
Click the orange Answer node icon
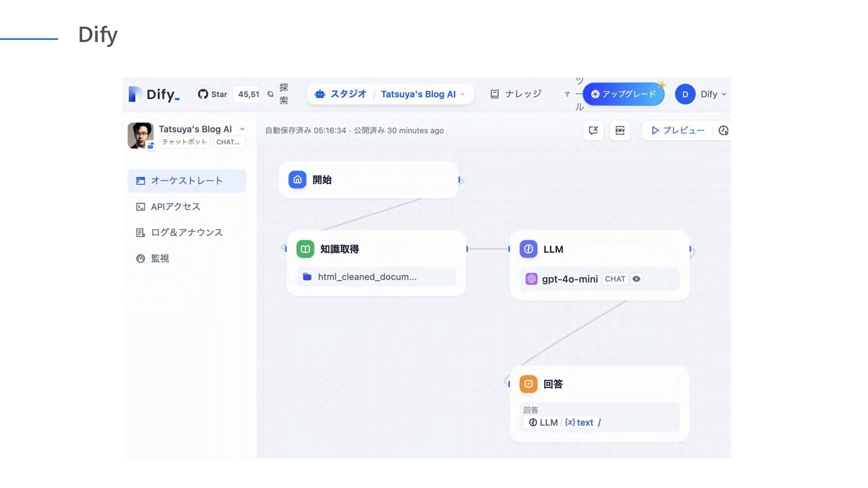pos(528,384)
